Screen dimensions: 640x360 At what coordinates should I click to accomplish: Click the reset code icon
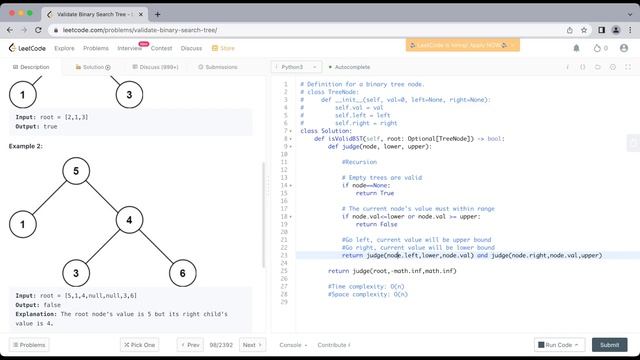(x=598, y=67)
